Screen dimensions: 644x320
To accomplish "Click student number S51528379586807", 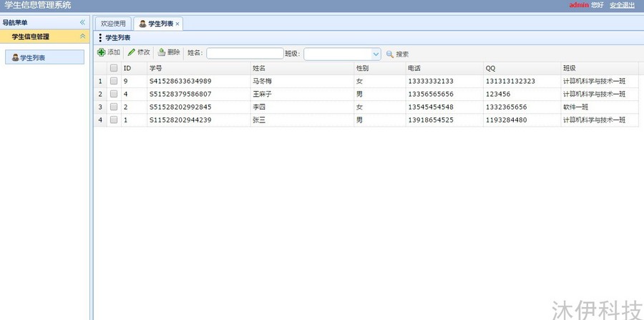I will 180,94.
